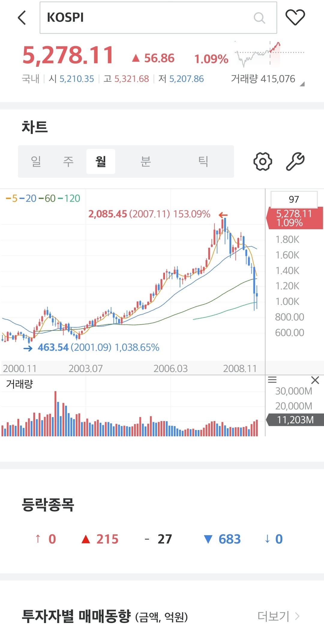Open chart tools wrench icon

295,162
